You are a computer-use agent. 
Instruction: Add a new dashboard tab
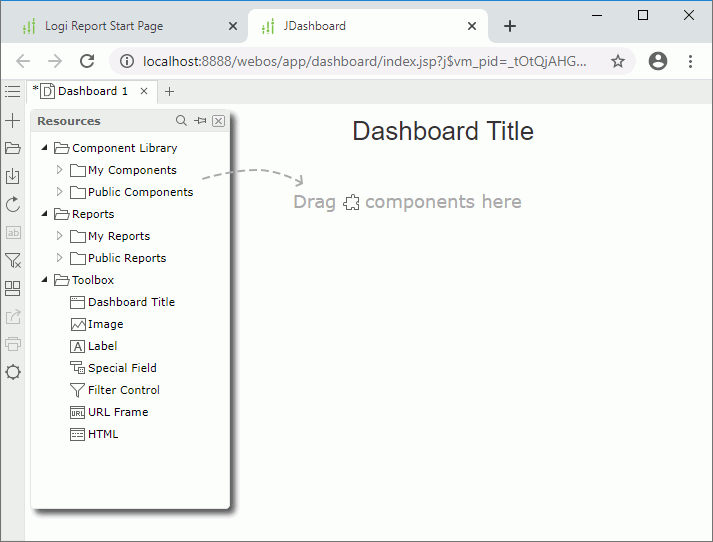(169, 91)
